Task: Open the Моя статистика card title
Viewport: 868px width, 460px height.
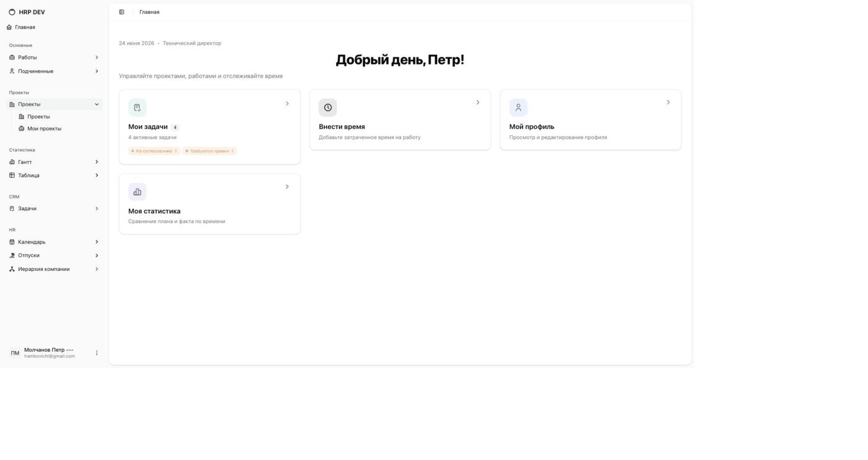Action: click(x=154, y=211)
